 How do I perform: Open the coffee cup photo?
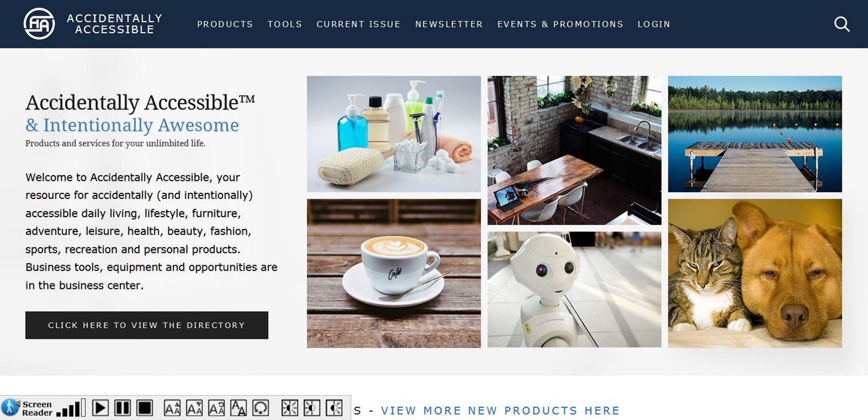(x=394, y=273)
